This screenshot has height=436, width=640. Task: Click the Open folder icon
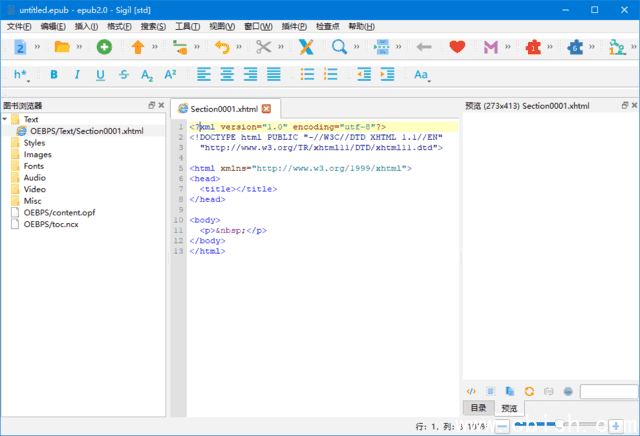[62, 47]
